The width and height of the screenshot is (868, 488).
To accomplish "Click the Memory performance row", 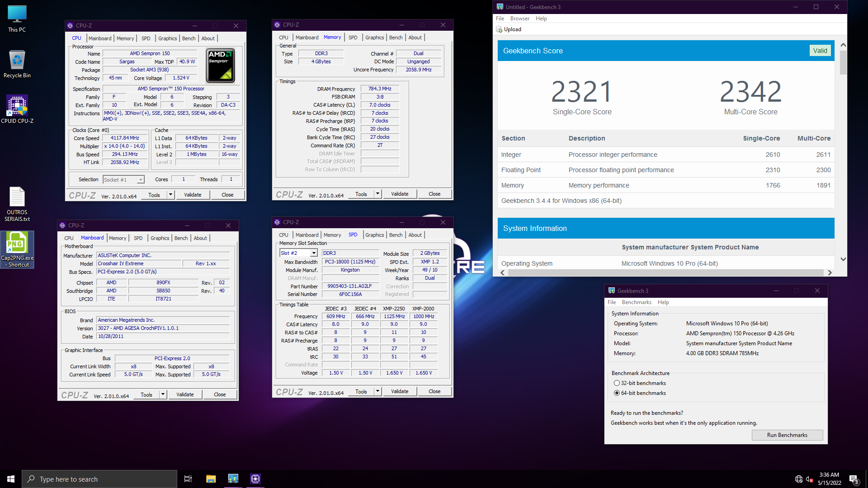I will 666,185.
